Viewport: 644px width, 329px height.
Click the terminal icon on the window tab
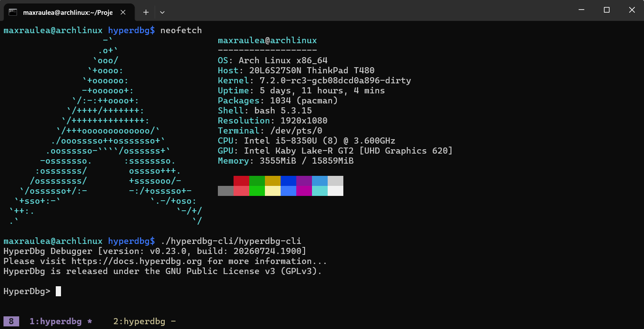click(13, 12)
